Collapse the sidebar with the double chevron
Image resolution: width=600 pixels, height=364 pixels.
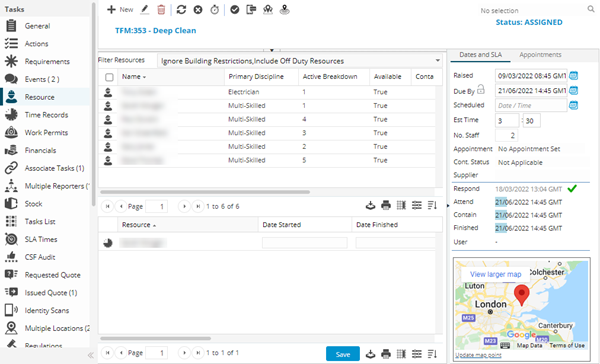click(91, 355)
